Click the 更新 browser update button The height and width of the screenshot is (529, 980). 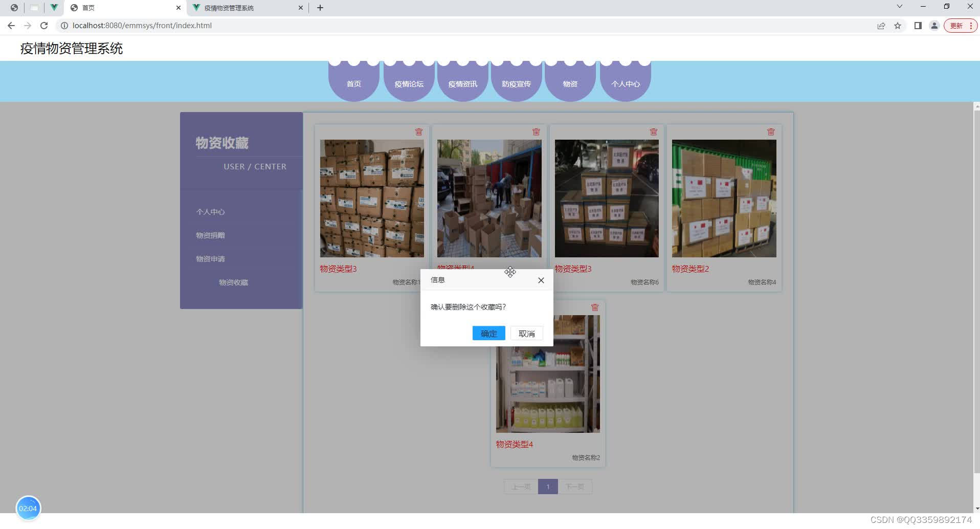coord(961,26)
